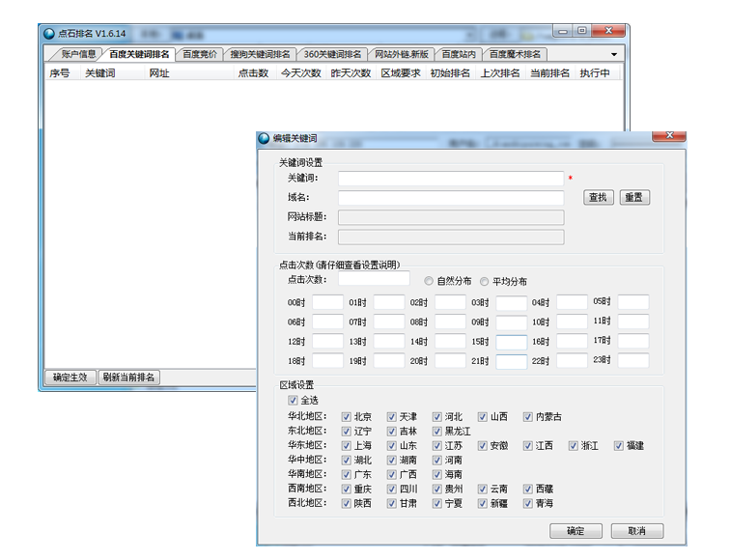This screenshot has height=560, width=730.
Task: Switch to 百度魔术排名 tab
Action: [515, 54]
